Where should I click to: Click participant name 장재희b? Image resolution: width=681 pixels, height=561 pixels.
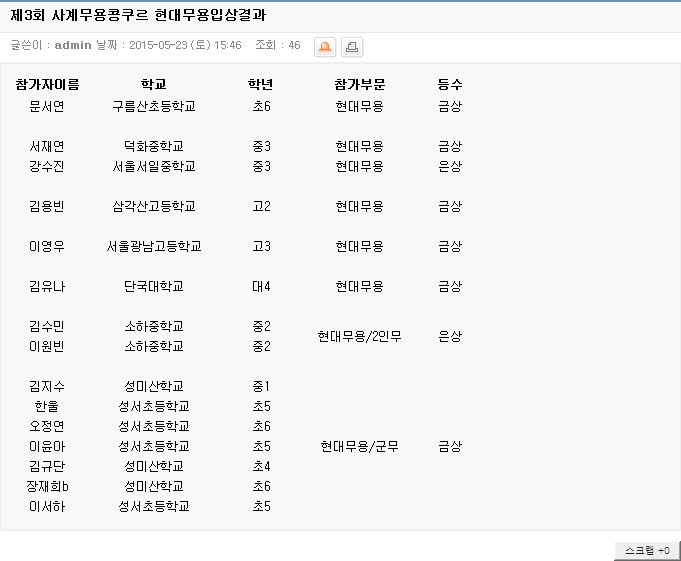(x=47, y=486)
